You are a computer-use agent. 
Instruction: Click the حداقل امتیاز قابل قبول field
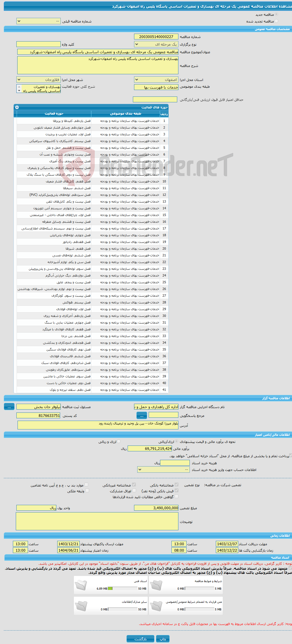[155, 99]
